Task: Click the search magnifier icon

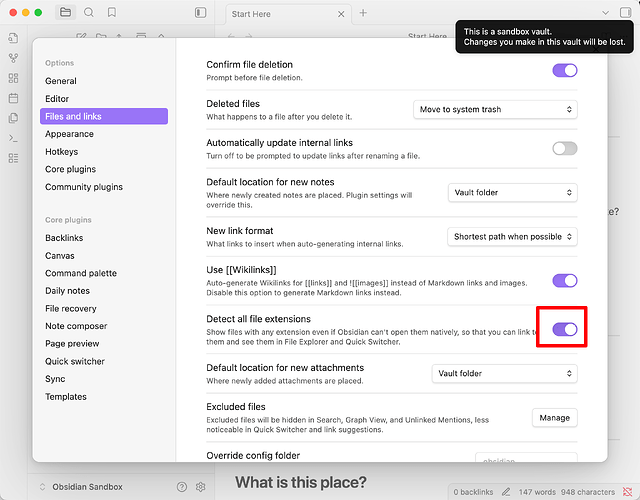Action: click(89, 13)
